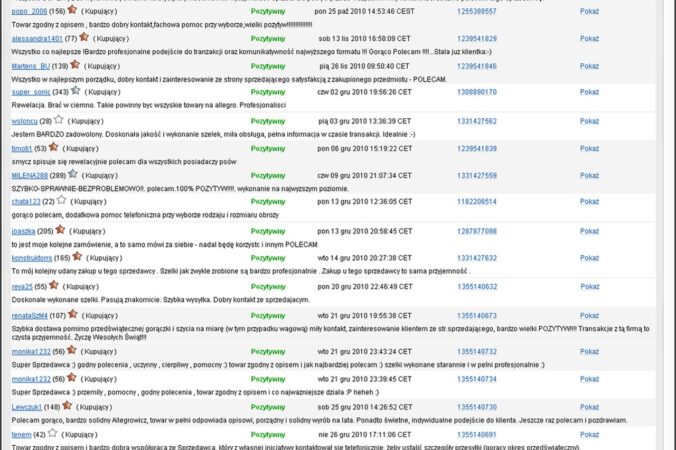The width and height of the screenshot is (676, 450).
Task: Open auction number 1308890170
Action: click(x=477, y=92)
